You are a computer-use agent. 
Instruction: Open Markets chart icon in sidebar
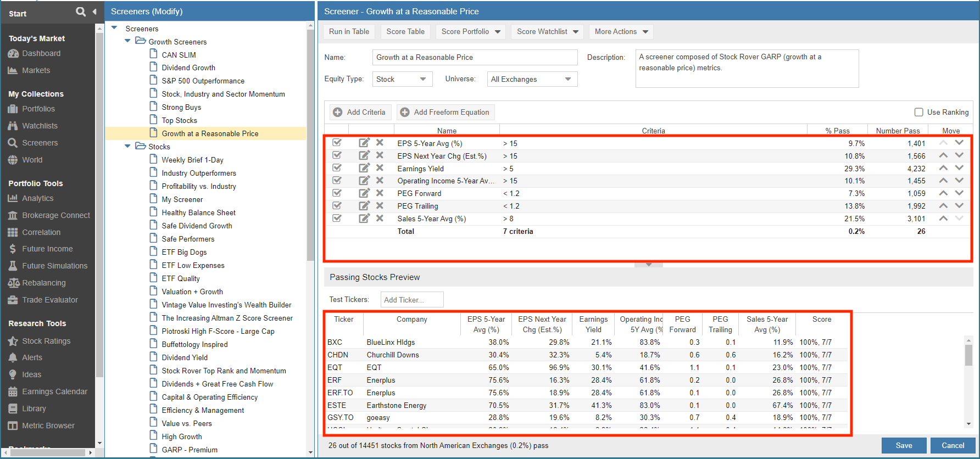[13, 70]
